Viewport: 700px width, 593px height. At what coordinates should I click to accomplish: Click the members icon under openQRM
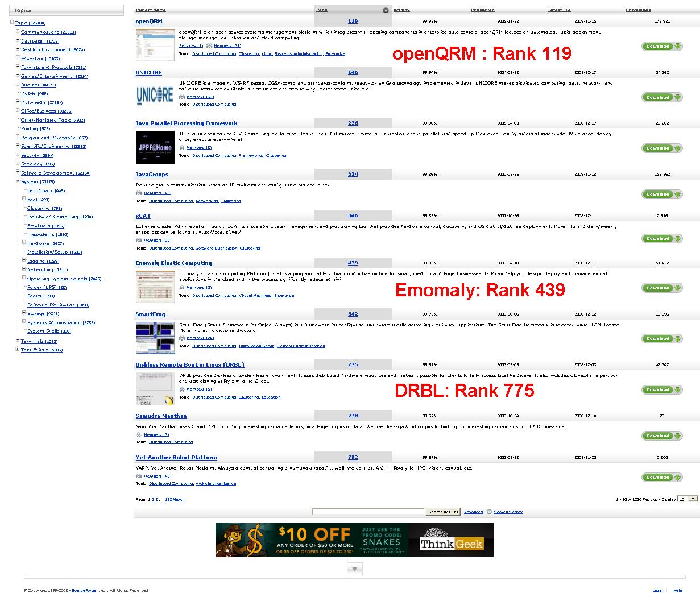pos(209,45)
